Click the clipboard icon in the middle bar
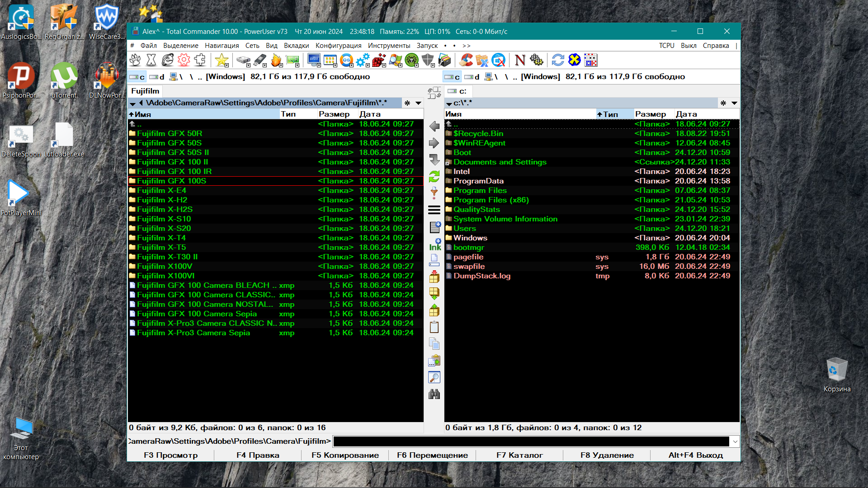 coord(434,327)
